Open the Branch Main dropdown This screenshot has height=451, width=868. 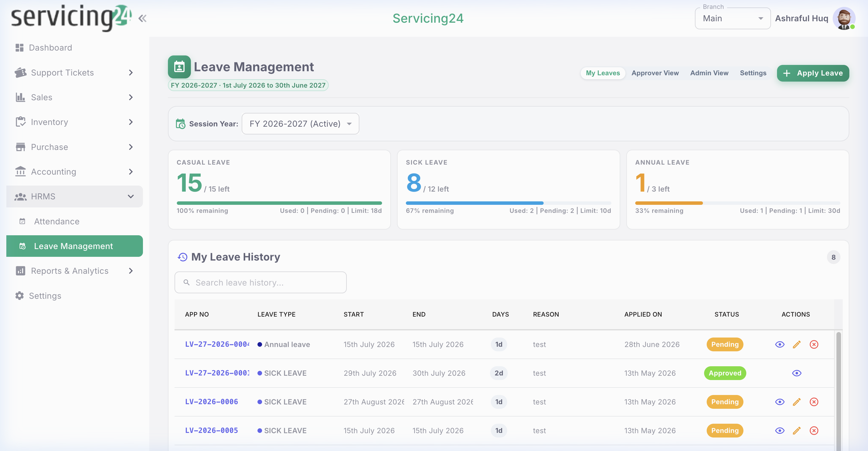[x=733, y=19]
